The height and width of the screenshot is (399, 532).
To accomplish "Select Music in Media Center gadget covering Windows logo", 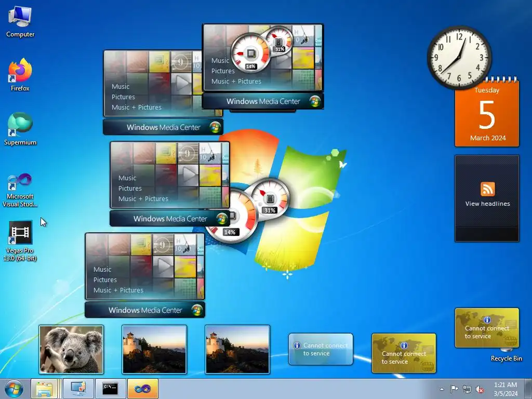I will pos(127,178).
